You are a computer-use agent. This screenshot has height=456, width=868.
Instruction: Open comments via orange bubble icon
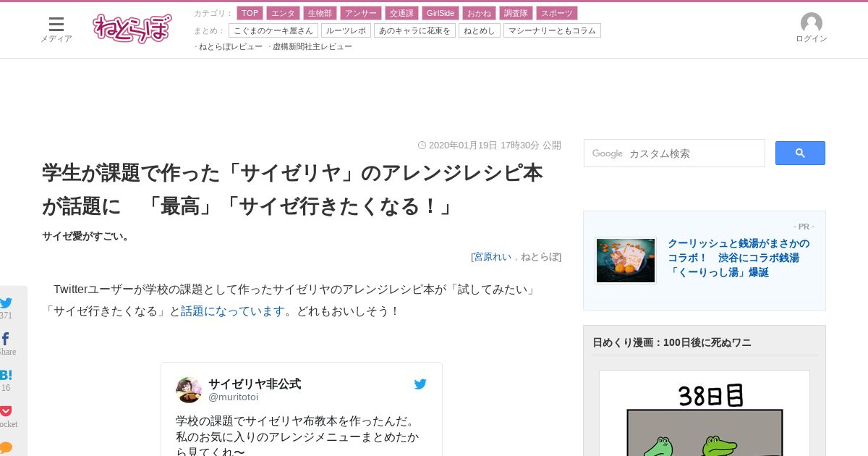coord(6,447)
